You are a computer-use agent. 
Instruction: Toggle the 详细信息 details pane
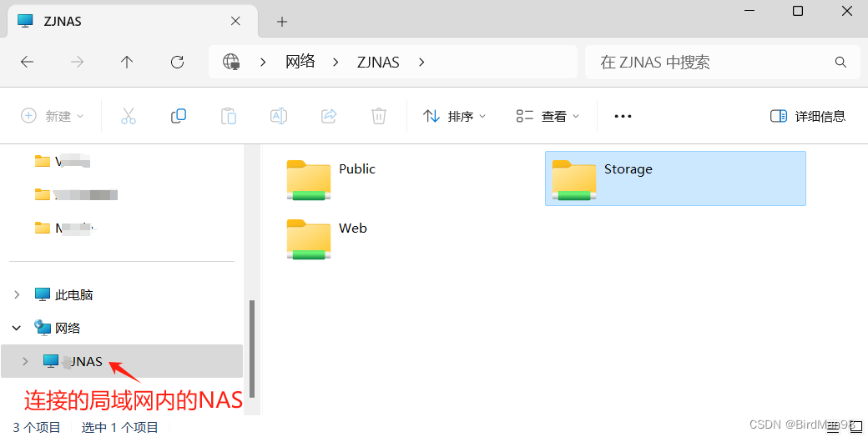click(x=808, y=116)
